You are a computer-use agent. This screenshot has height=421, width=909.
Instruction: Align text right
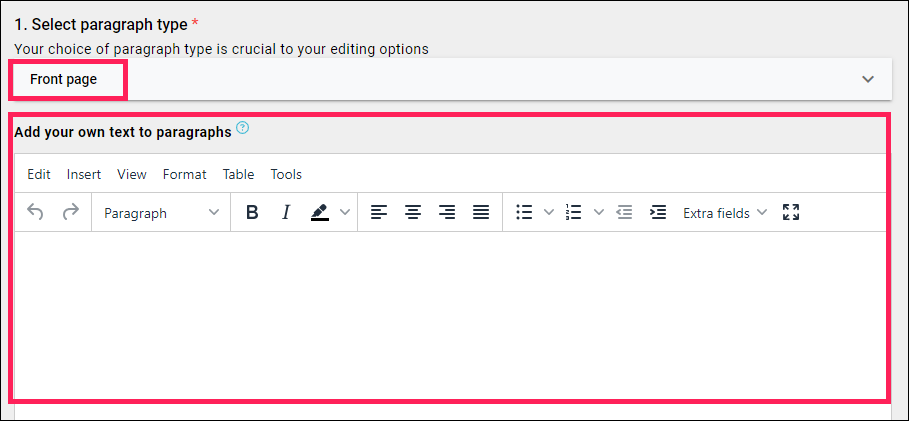[x=446, y=213]
